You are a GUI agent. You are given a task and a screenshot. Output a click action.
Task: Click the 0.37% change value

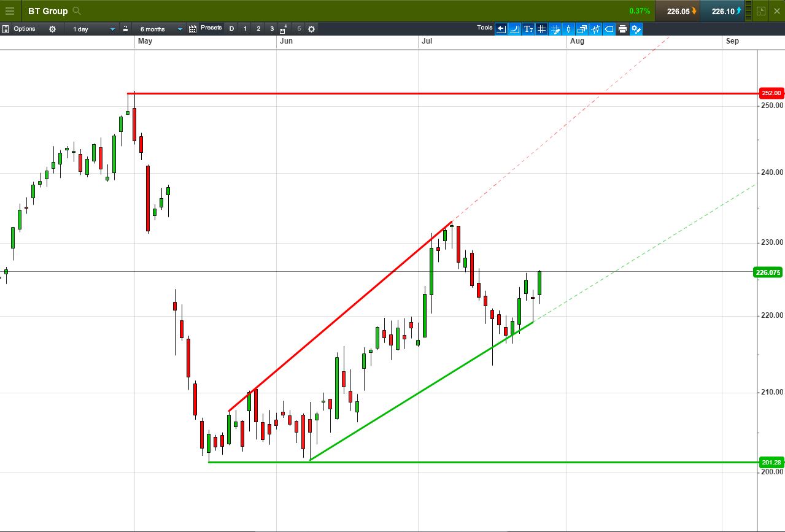(x=640, y=11)
